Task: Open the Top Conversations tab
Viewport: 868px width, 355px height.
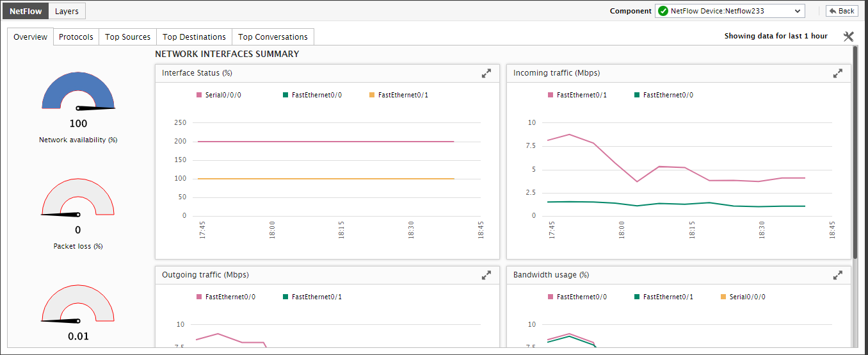Action: [273, 37]
